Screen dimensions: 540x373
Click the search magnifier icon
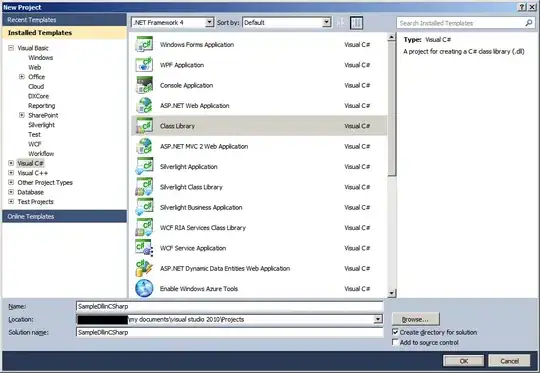point(528,23)
